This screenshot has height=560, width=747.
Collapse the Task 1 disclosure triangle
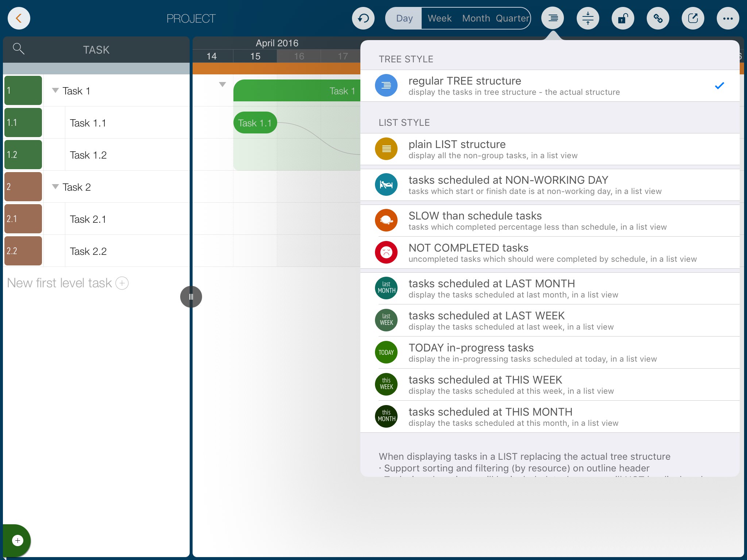click(55, 90)
